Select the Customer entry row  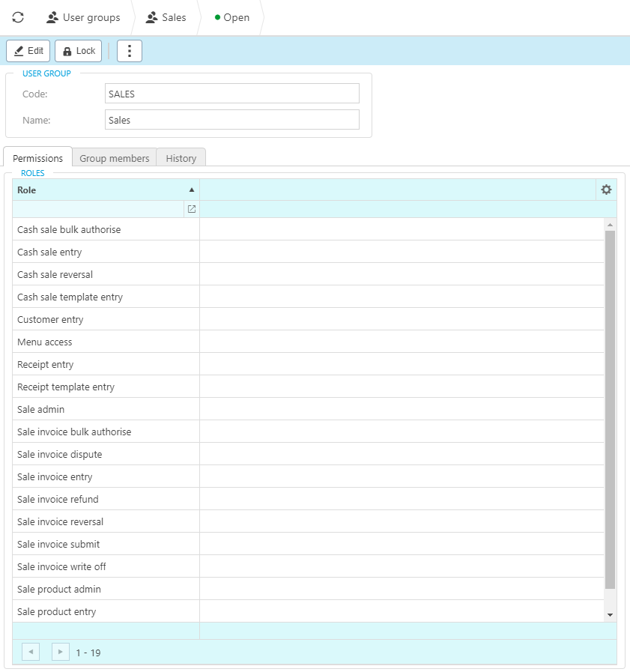[308, 319]
